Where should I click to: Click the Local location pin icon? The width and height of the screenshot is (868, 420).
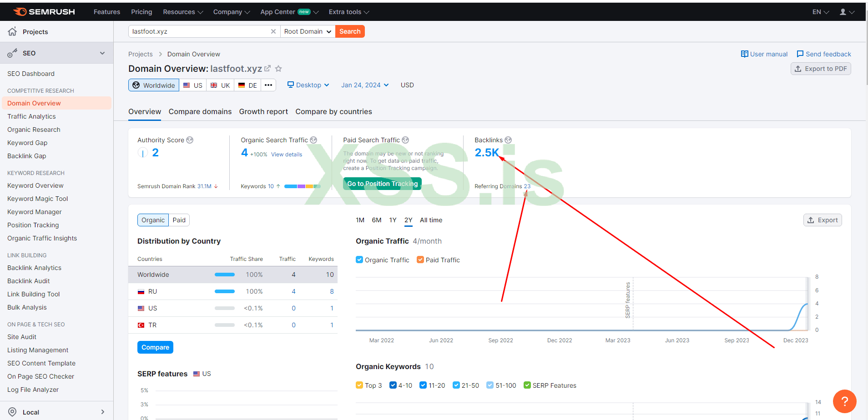12,412
